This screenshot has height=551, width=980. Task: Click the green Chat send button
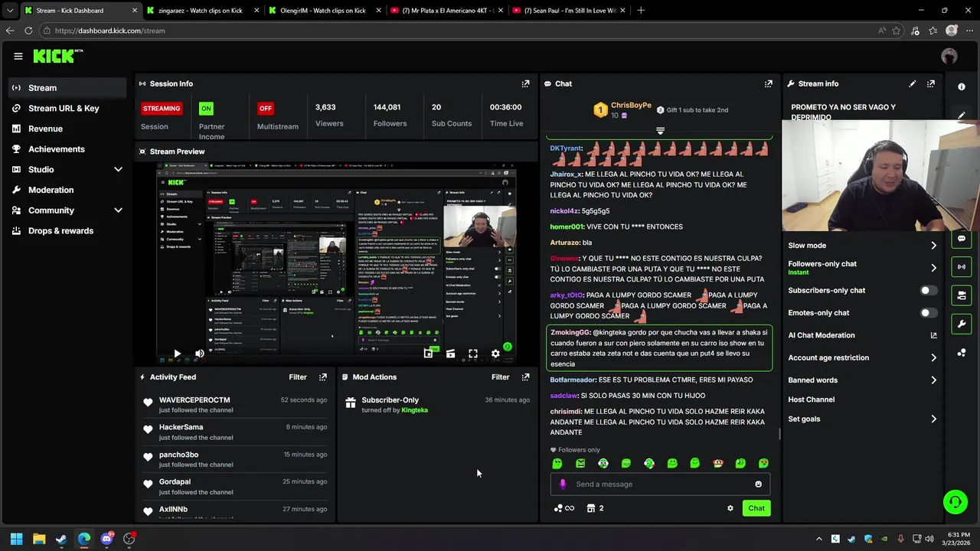(756, 508)
